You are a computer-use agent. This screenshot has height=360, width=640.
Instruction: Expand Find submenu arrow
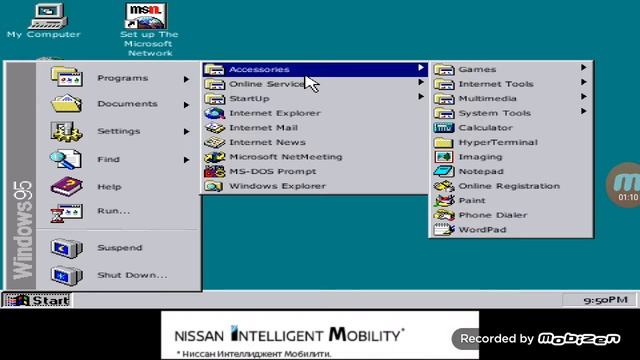(186, 160)
